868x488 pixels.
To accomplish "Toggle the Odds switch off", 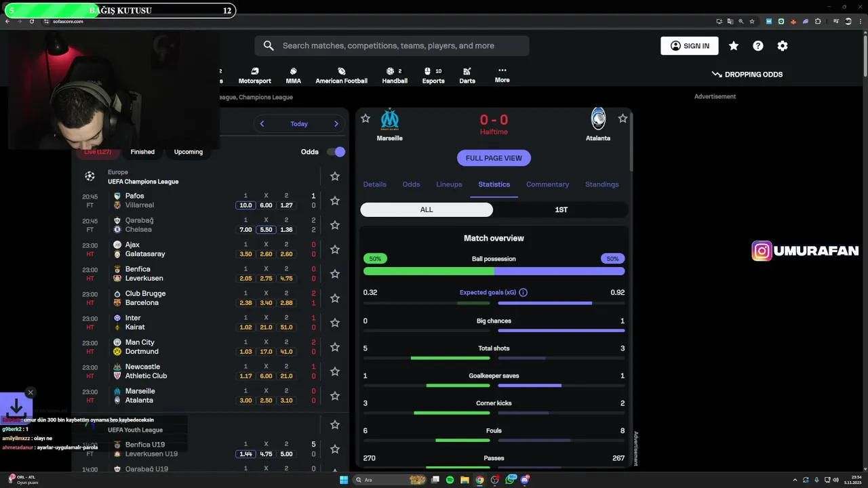I will (336, 152).
